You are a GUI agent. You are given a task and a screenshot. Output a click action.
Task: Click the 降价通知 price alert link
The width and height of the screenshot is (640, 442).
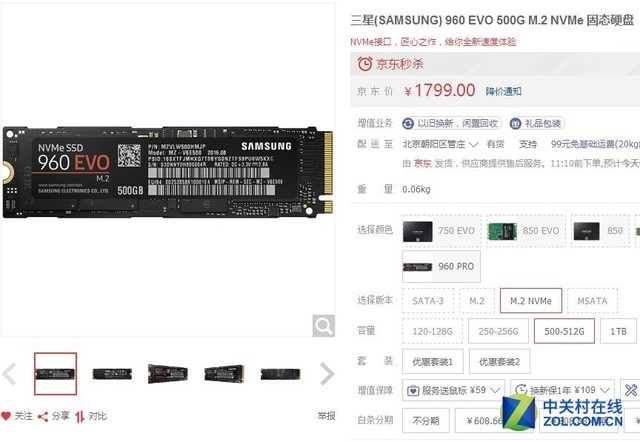point(503,91)
